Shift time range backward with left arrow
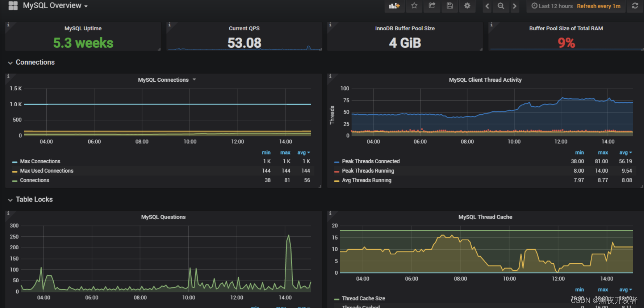Image resolution: width=644 pixels, height=308 pixels. coord(487,6)
